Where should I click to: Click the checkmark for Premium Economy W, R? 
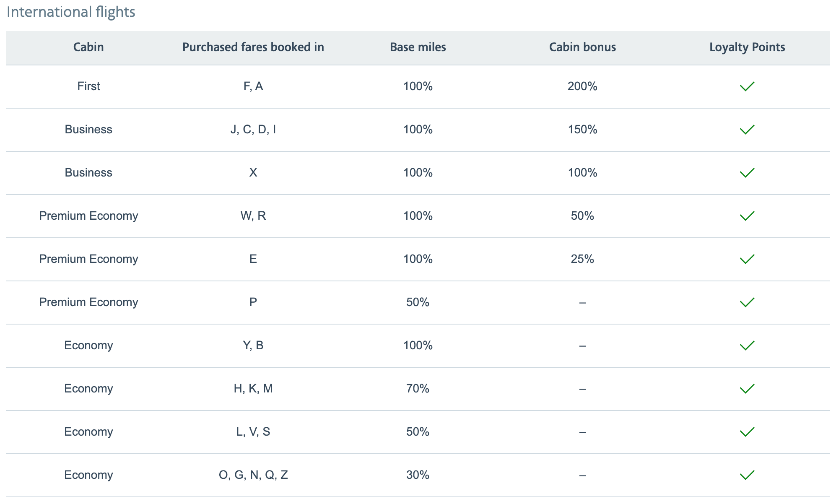(x=747, y=216)
